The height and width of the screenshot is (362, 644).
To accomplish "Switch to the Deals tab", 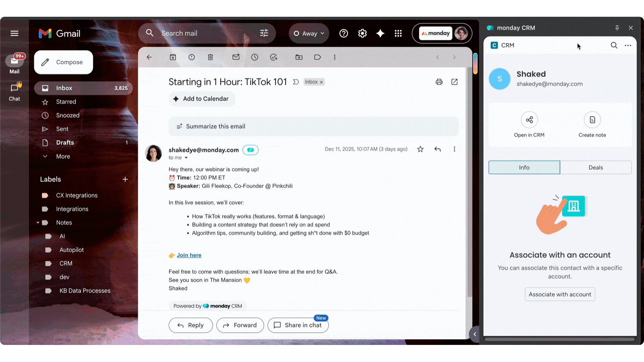I will pyautogui.click(x=596, y=168).
